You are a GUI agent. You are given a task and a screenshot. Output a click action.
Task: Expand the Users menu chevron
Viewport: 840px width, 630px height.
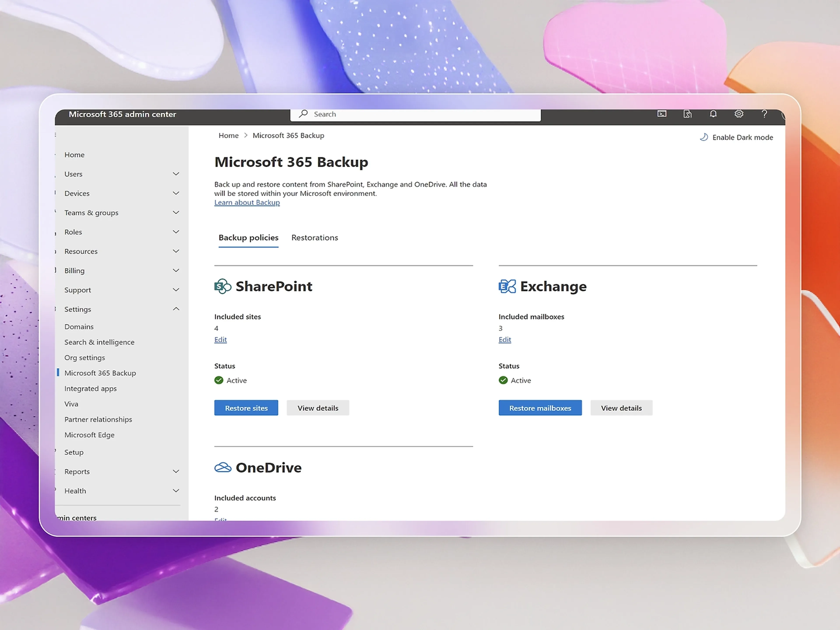pyautogui.click(x=176, y=174)
